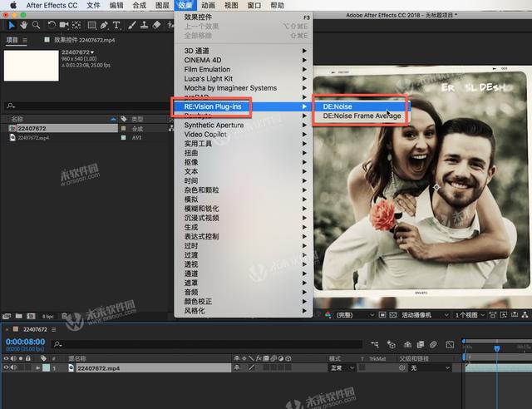Screen dimensions: 532x409
Task: Choose DE:Noise from the submenu
Action: pyautogui.click(x=338, y=106)
